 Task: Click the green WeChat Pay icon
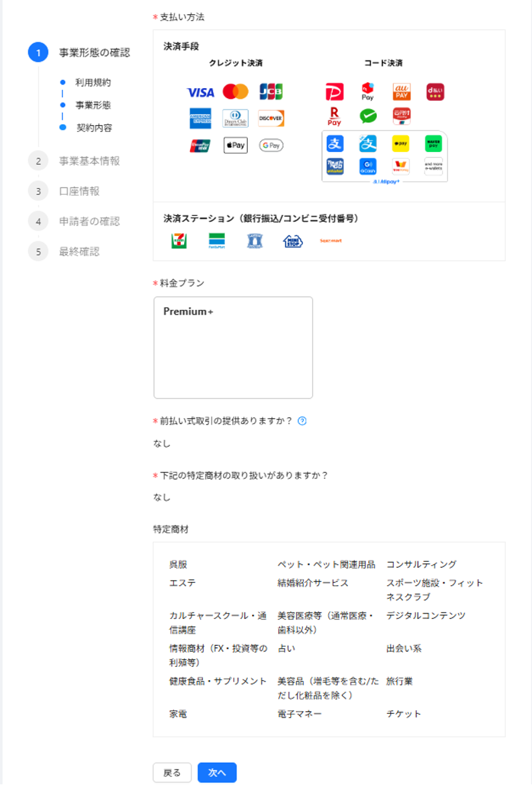coord(368,116)
